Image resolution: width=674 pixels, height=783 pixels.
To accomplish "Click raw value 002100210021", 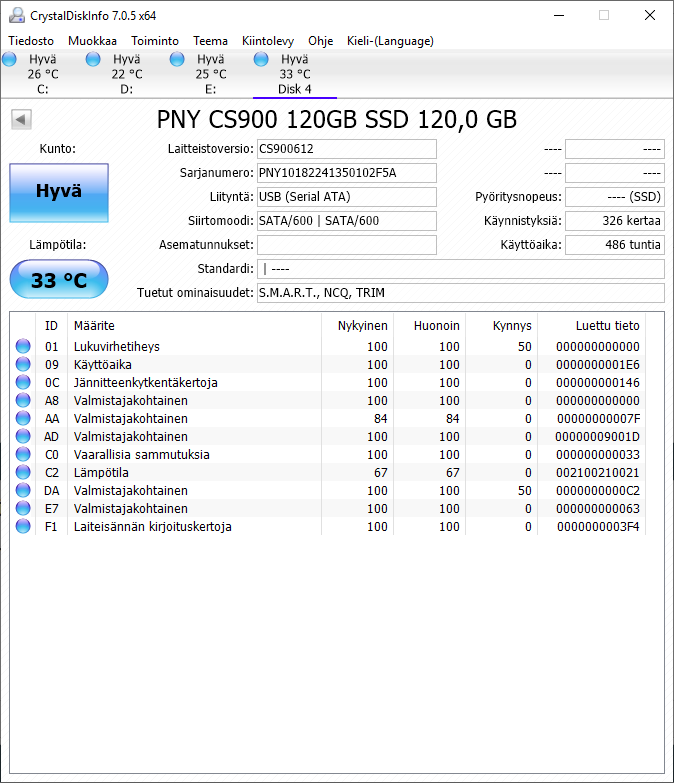I will click(598, 472).
